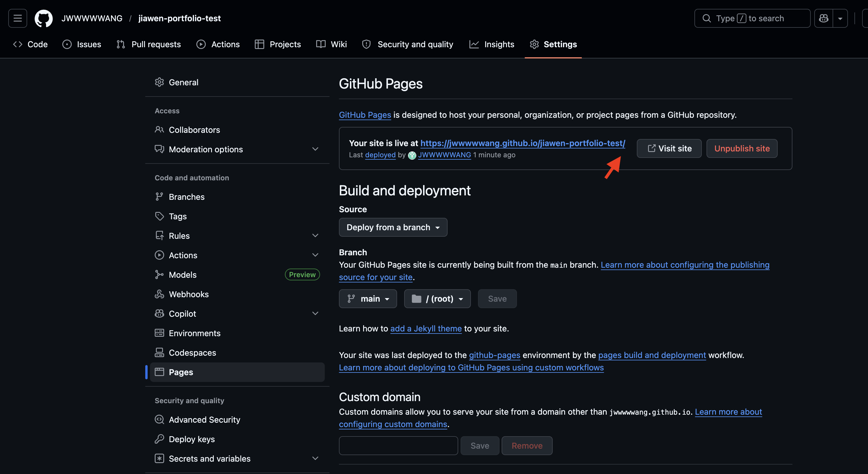Open the Environments settings
Viewport: 868px width, 474px height.
[x=195, y=333]
